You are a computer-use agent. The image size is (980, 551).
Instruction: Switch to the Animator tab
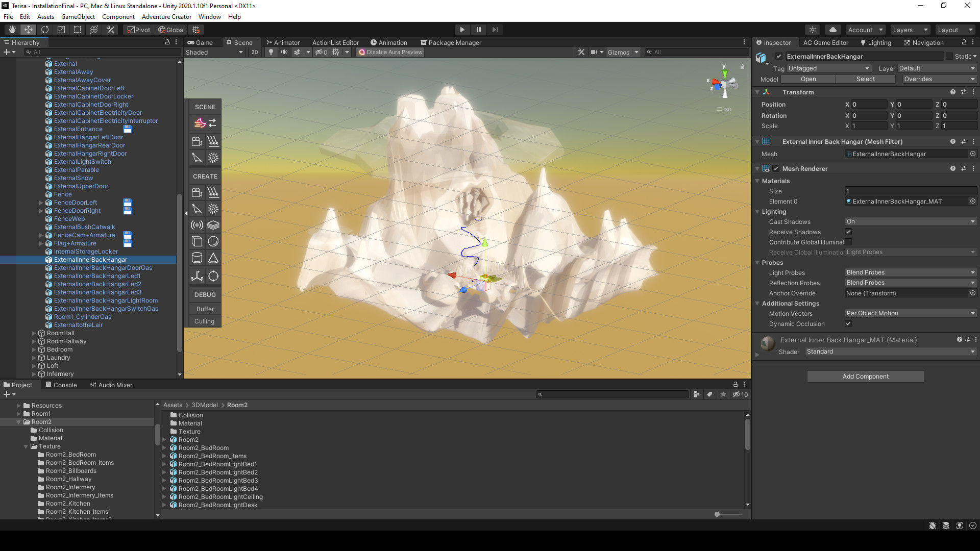[x=283, y=42]
